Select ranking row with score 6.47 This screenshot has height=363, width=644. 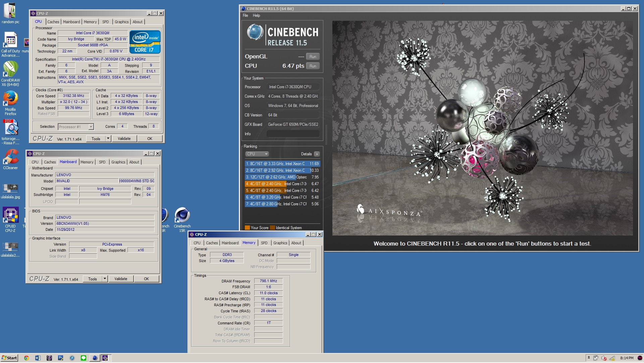pyautogui.click(x=282, y=184)
